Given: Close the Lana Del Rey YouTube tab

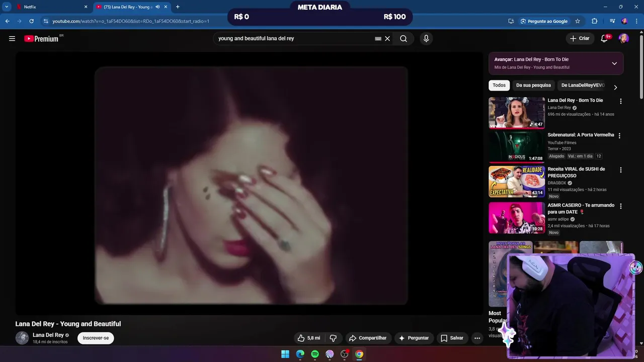Looking at the screenshot, I should tap(166, 7).
